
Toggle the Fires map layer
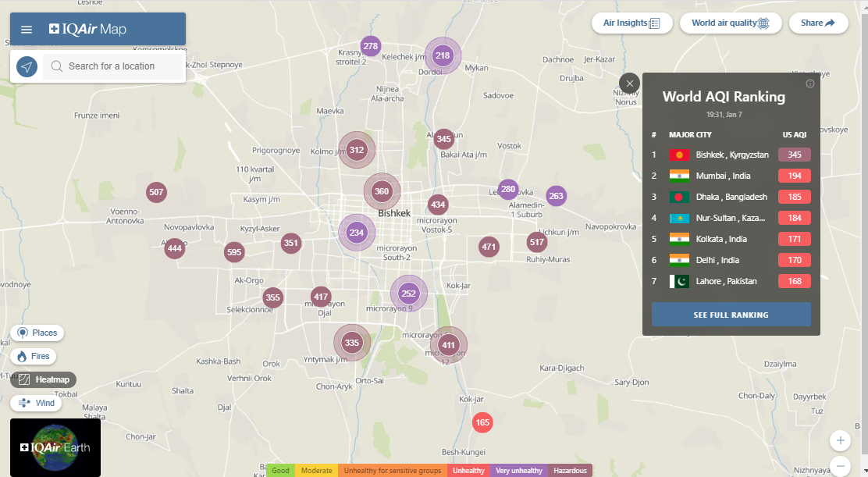tap(33, 356)
